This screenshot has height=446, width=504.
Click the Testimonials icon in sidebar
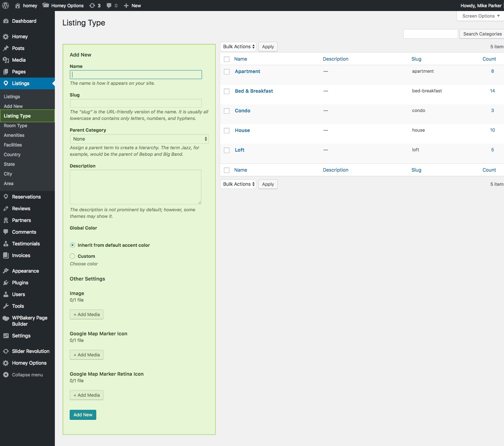[6, 244]
